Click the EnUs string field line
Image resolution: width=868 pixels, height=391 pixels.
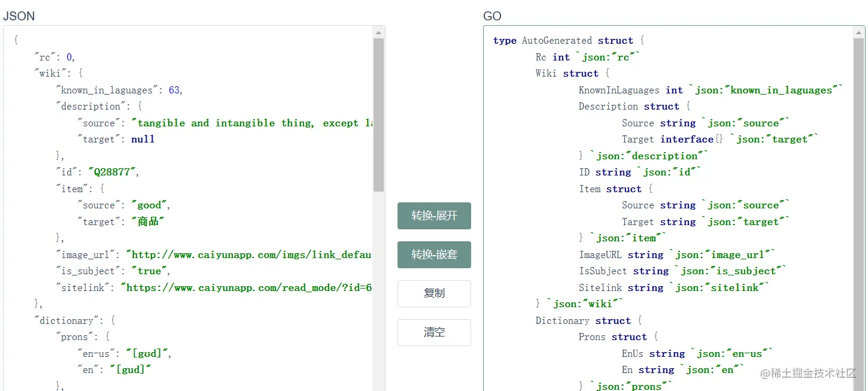tap(698, 354)
